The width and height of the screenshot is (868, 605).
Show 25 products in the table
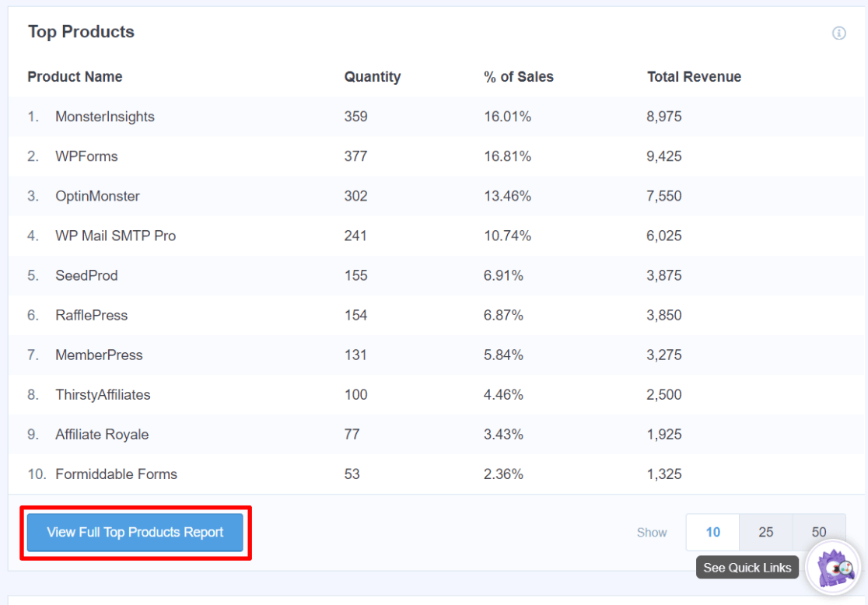(x=766, y=532)
